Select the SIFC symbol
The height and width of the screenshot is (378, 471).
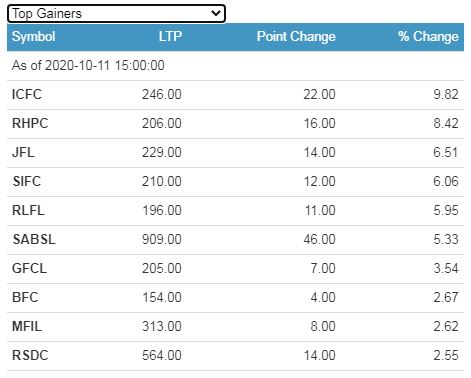26,181
